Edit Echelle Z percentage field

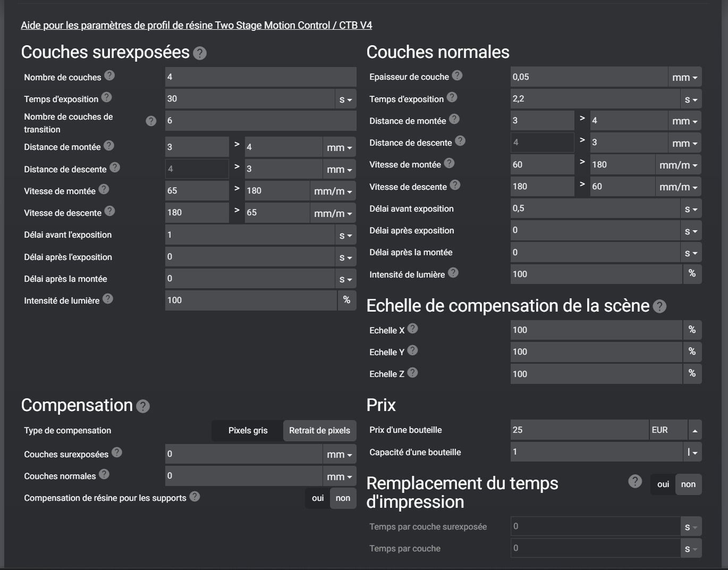[x=596, y=374]
